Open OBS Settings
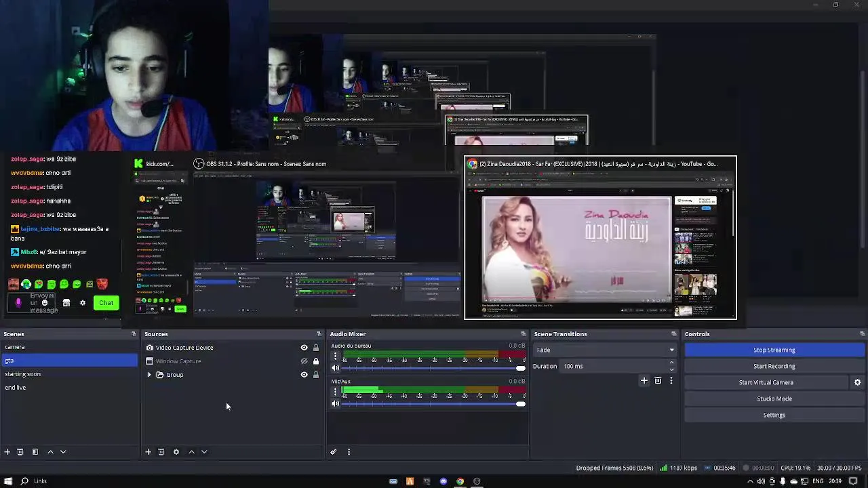Screen dimensions: 868x488 [774, 415]
